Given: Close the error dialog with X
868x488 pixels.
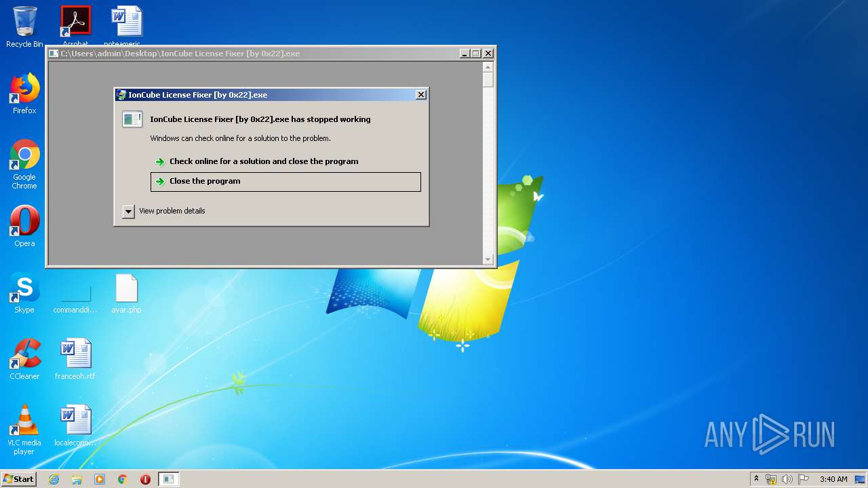Looking at the screenshot, I should (x=420, y=95).
